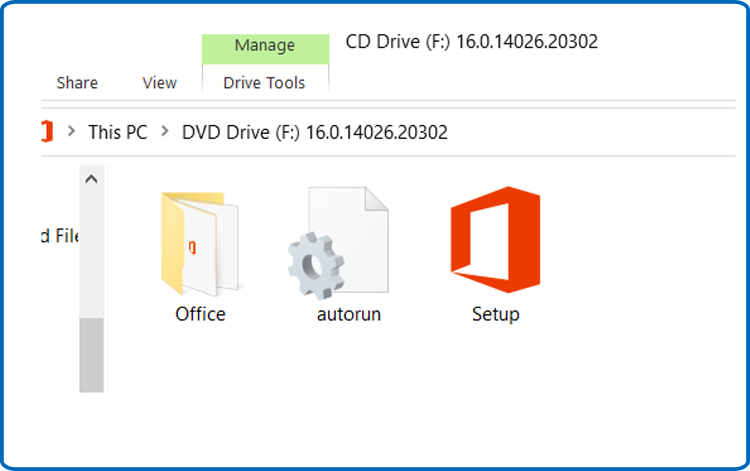Go to This PC in breadcrumb
The height and width of the screenshot is (471, 750).
[x=118, y=132]
